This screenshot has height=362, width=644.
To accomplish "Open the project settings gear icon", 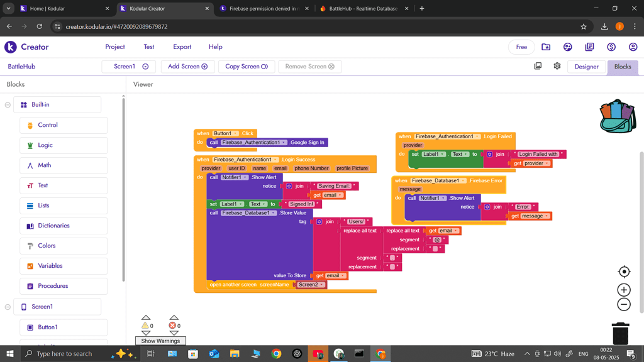I will [x=557, y=66].
